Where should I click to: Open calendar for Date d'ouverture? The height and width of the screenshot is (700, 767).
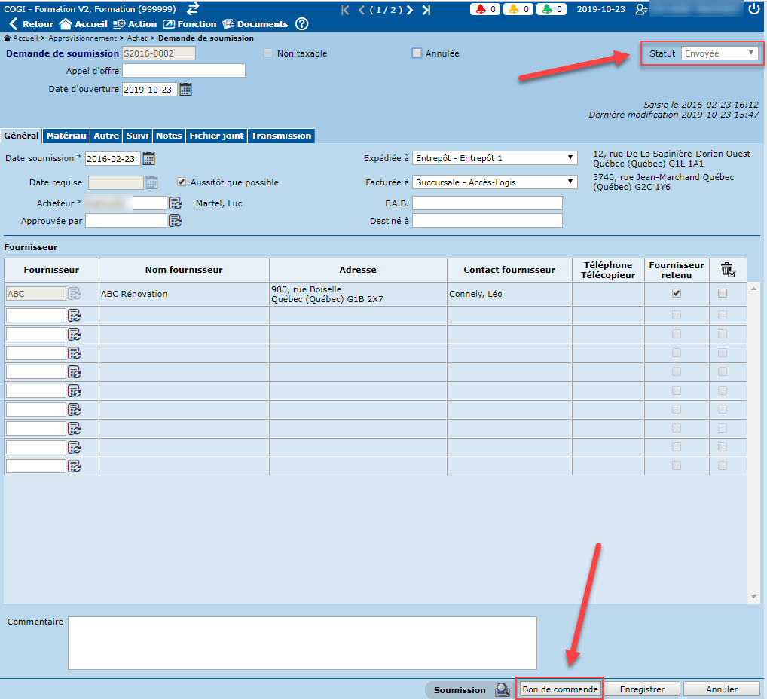point(185,90)
